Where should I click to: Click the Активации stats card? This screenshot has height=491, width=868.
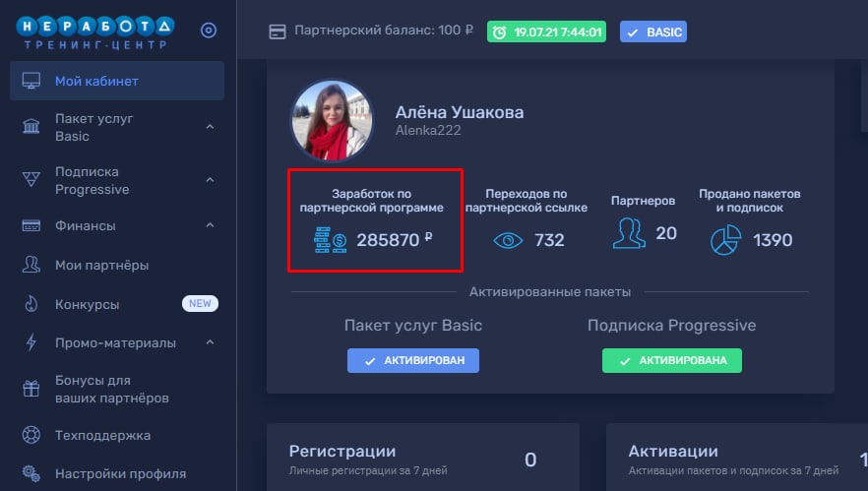point(737,458)
